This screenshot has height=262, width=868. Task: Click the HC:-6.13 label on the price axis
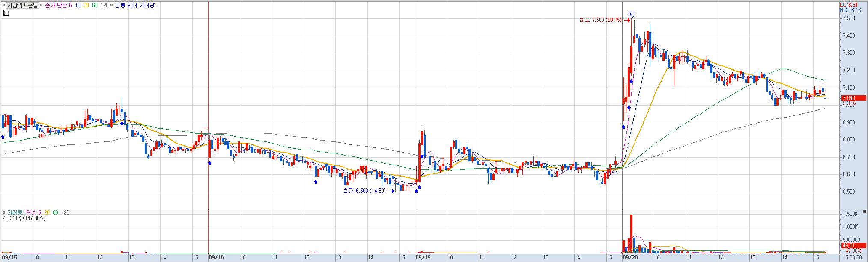click(850, 10)
